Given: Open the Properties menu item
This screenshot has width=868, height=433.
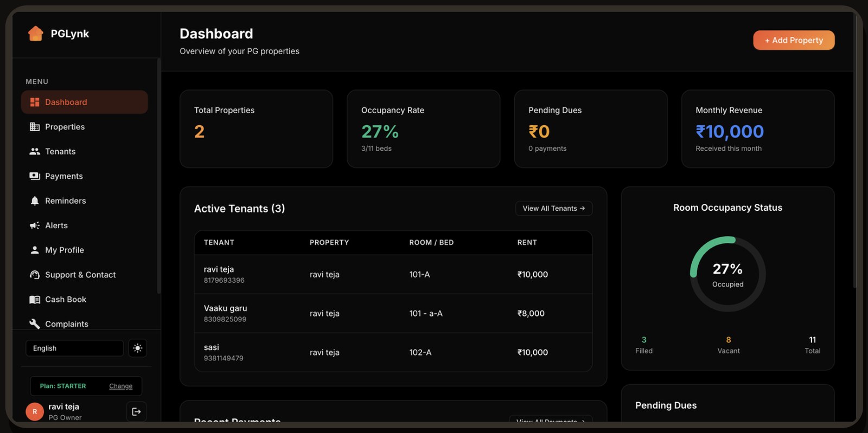Looking at the screenshot, I should click(85, 127).
